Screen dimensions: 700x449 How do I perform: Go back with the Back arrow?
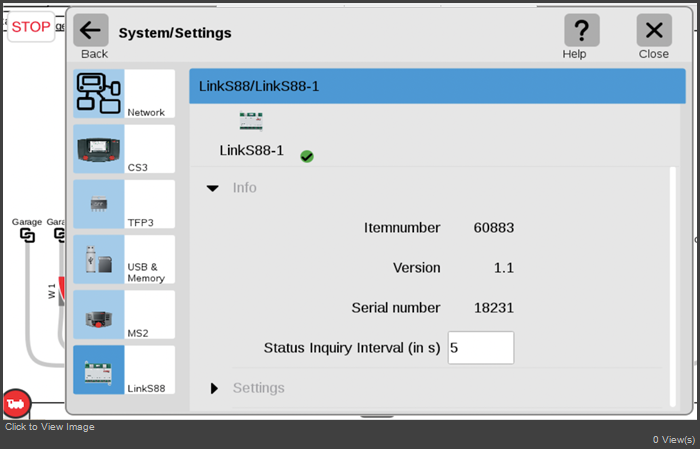(91, 30)
